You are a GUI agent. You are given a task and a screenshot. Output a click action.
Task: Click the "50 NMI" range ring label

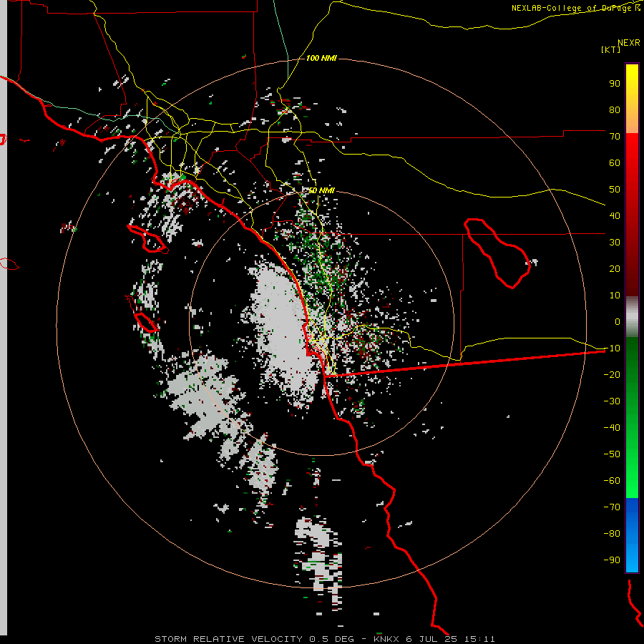click(x=321, y=190)
